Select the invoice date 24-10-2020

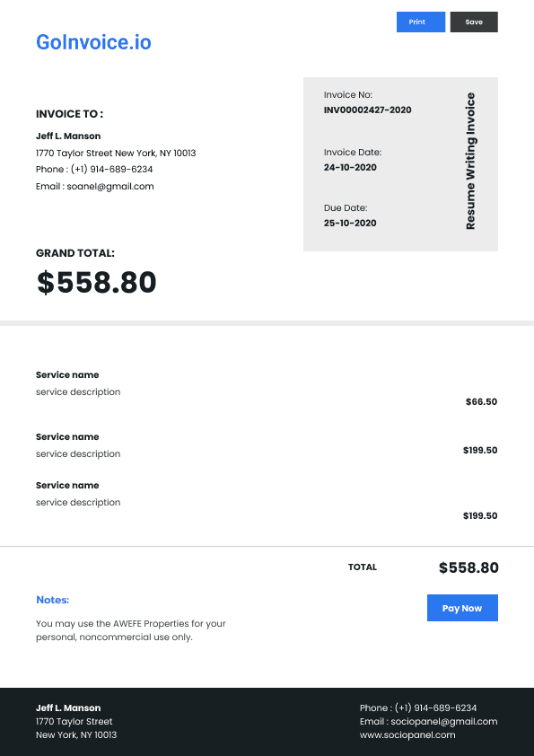(350, 167)
